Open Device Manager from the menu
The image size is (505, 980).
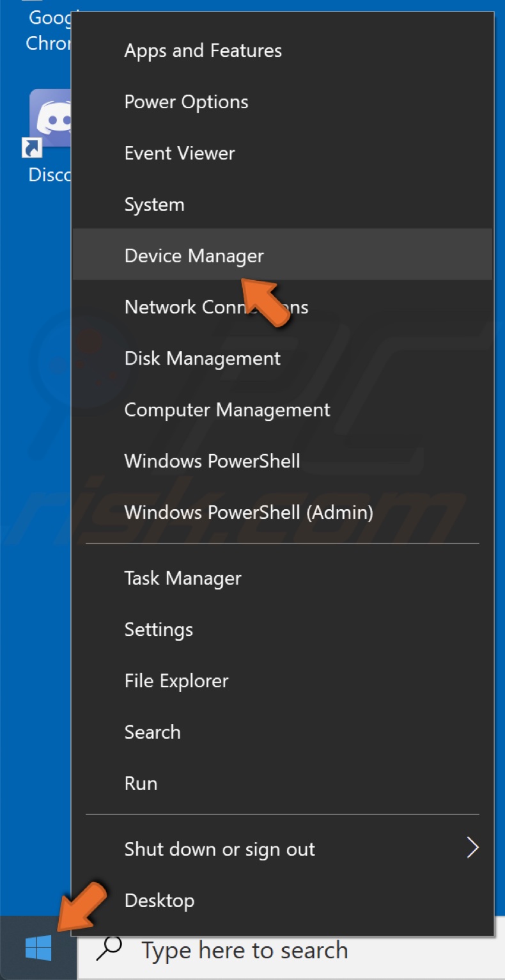coord(194,255)
